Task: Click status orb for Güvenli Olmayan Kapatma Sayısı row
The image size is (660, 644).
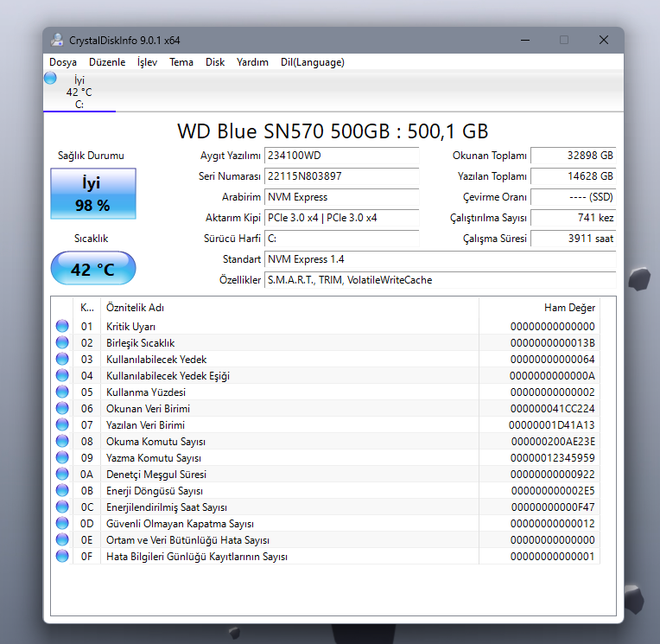Action: click(62, 523)
